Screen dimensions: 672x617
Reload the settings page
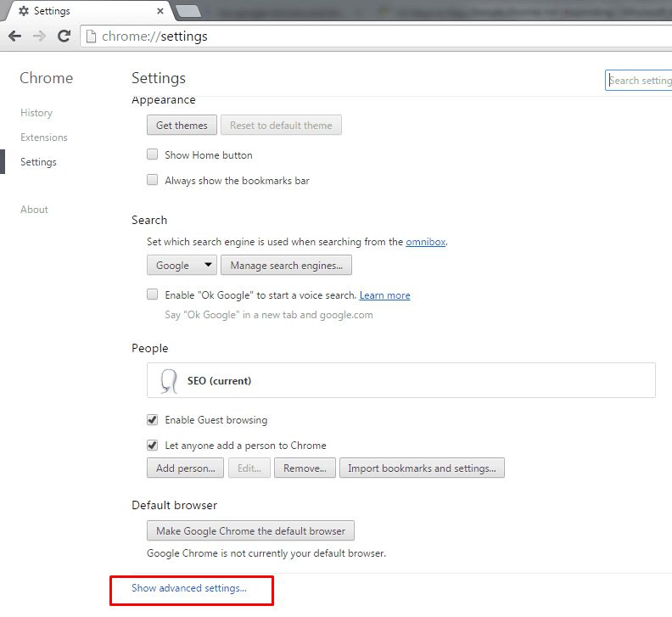tap(64, 36)
